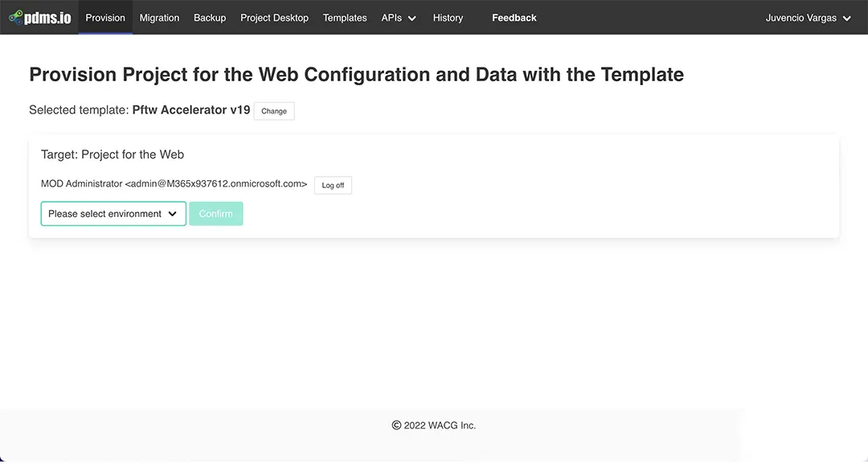Click the chevron arrow beside APIs
The height and width of the screenshot is (476, 868).
pos(412,18)
